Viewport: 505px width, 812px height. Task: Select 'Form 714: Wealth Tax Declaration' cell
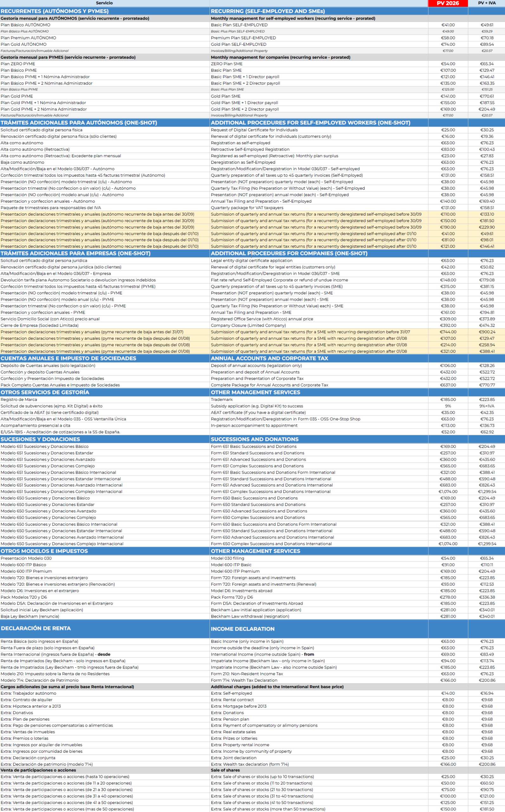tap(244, 680)
